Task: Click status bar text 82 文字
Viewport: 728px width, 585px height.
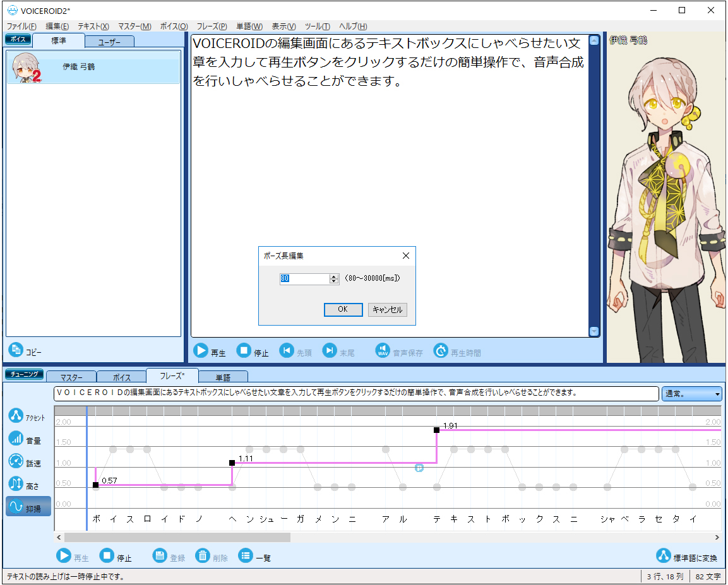Action: pos(708,577)
